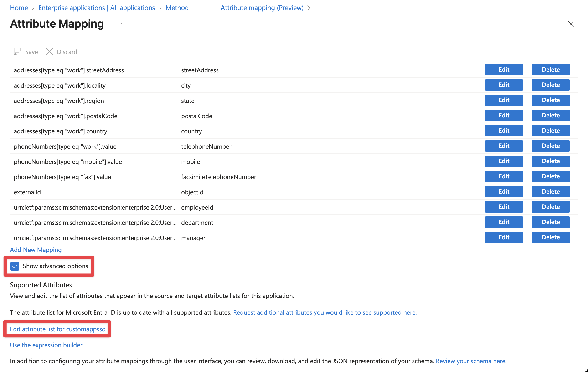Click the Save disk icon
Viewport: 588px width, 372px height.
[x=18, y=51]
